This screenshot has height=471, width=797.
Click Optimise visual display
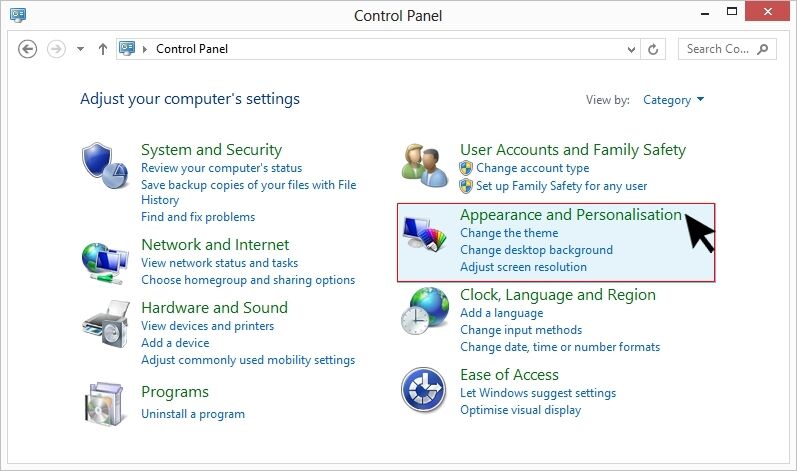click(520, 410)
